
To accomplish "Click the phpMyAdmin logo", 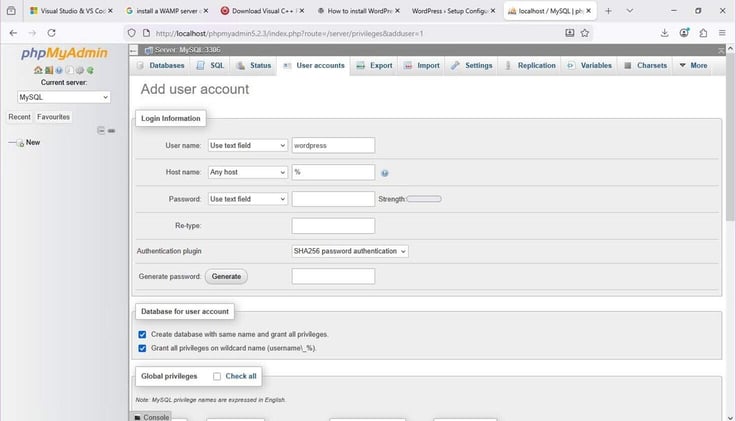I will click(x=64, y=53).
